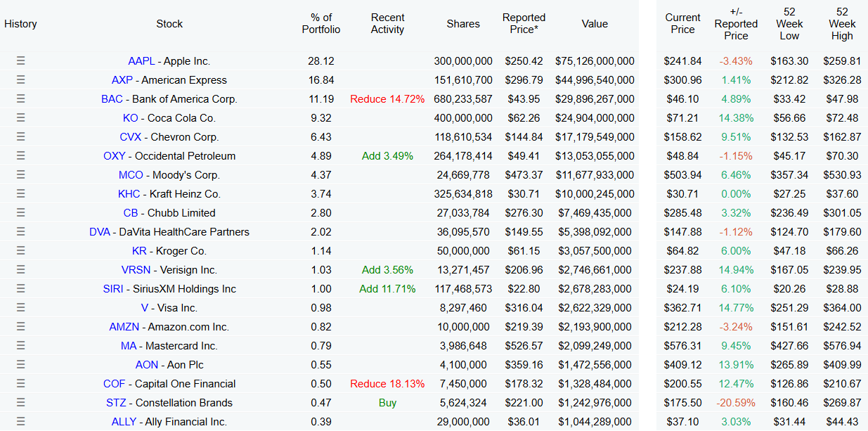Open history icon for American Express row
The image size is (868, 431).
[20, 80]
